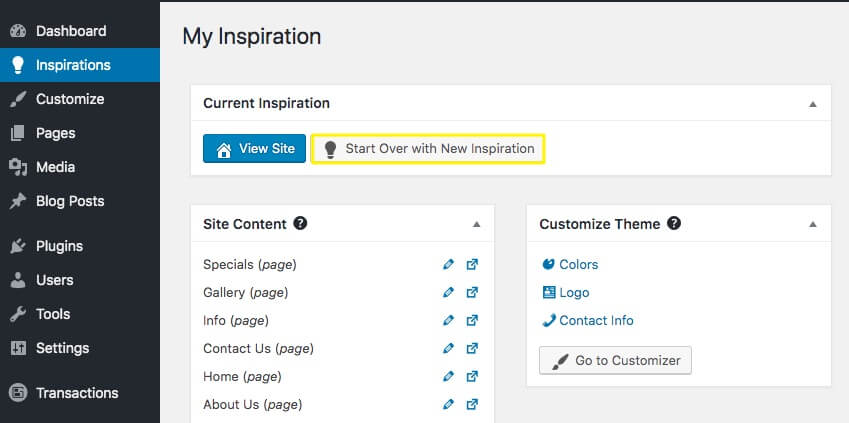
Task: Collapse the Site Content panel
Action: click(x=477, y=224)
